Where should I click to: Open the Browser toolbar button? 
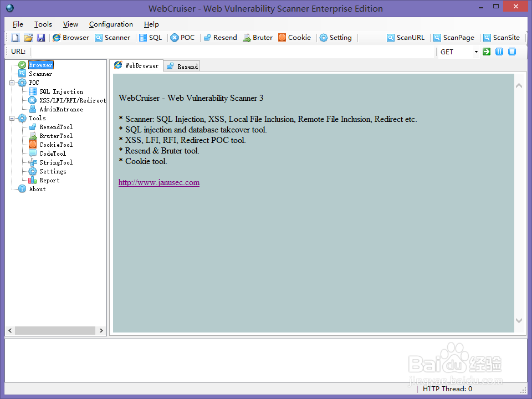[71, 38]
